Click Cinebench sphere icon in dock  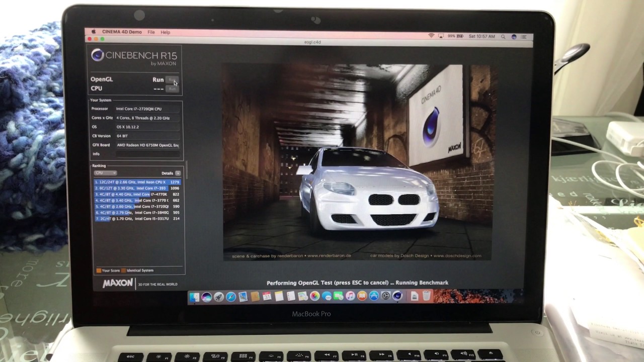(x=397, y=297)
